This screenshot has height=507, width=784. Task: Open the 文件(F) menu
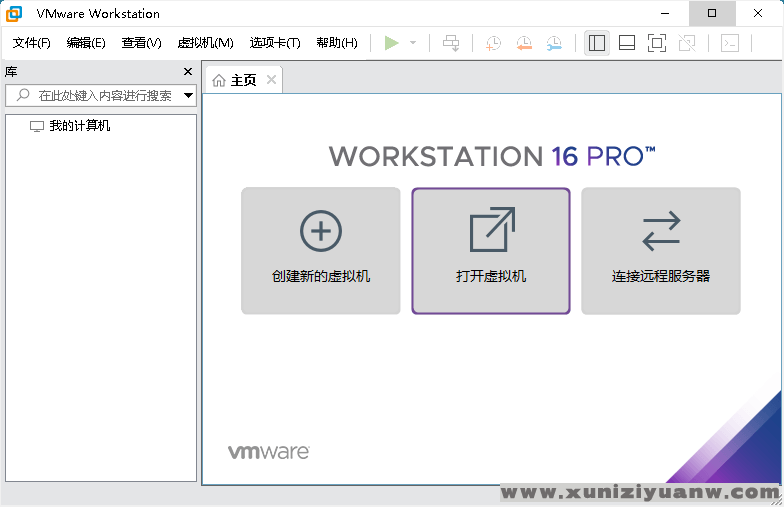click(31, 43)
